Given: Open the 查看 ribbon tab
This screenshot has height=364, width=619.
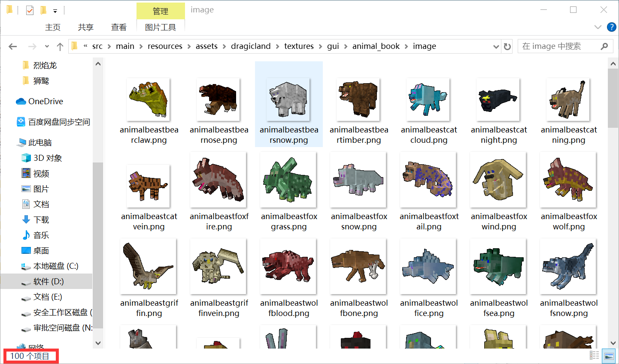Looking at the screenshot, I should point(119,27).
